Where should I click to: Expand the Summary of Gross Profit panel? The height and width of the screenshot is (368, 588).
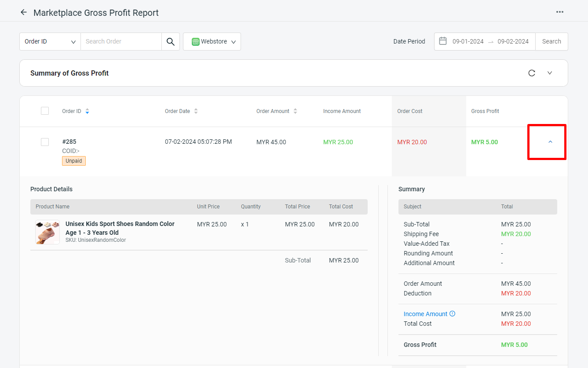tap(549, 73)
